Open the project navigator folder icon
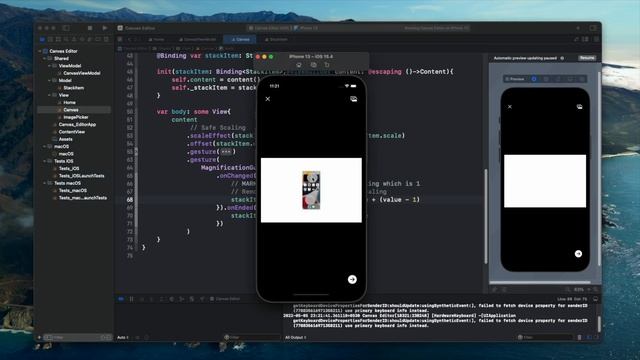This screenshot has width=640, height=360. pyautogui.click(x=42, y=40)
